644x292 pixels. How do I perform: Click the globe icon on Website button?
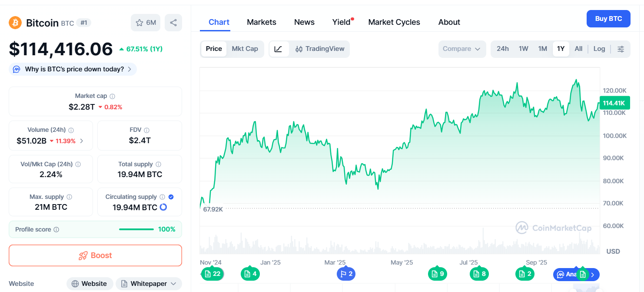point(75,284)
